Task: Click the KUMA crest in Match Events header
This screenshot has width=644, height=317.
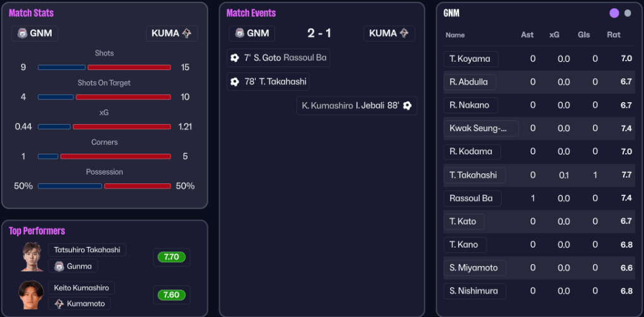Action: click(x=404, y=33)
